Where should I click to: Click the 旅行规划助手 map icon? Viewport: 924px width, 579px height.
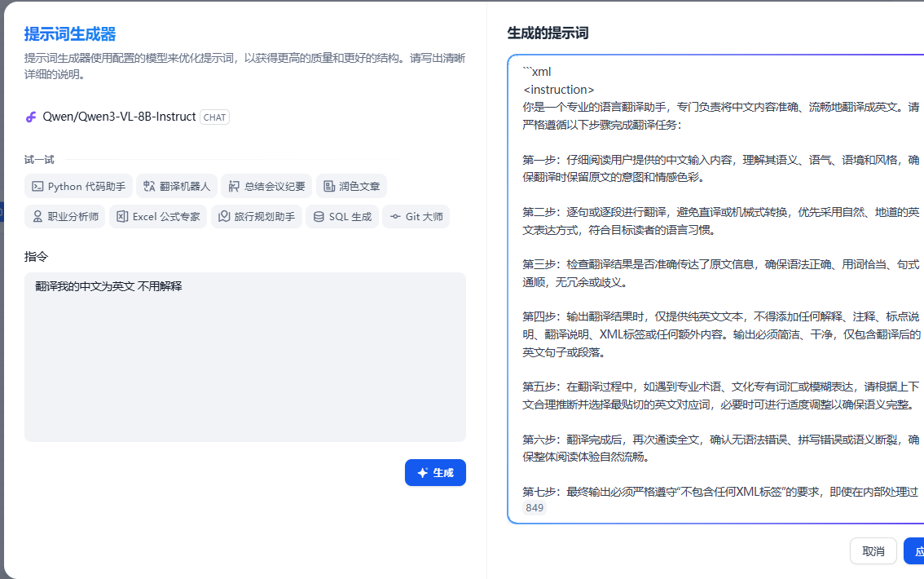(224, 216)
